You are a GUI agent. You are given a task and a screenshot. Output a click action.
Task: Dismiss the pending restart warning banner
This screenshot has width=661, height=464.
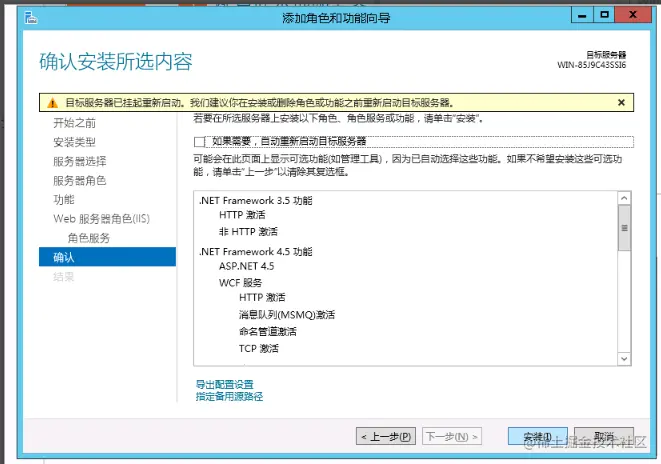coord(621,102)
